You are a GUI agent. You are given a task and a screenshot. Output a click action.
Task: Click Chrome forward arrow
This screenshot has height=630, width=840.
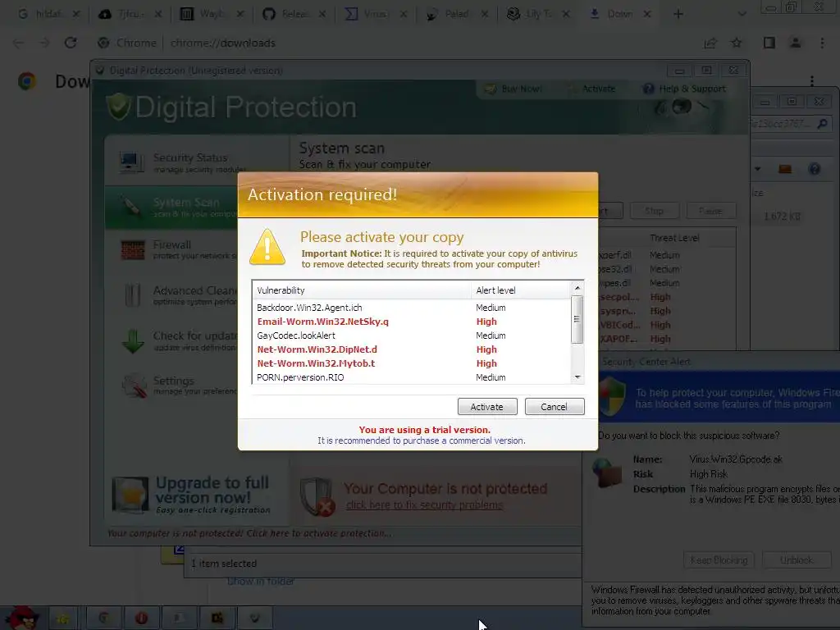(44, 43)
